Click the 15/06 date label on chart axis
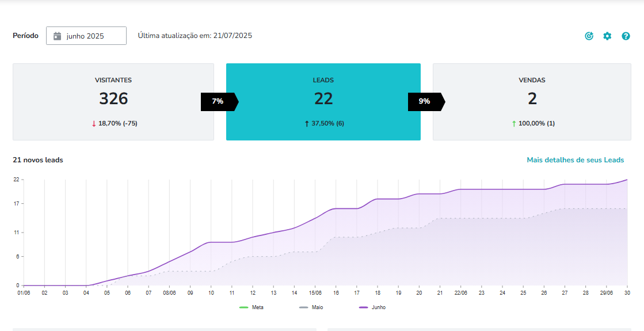Screen dimensions: 644x331 click(x=315, y=292)
